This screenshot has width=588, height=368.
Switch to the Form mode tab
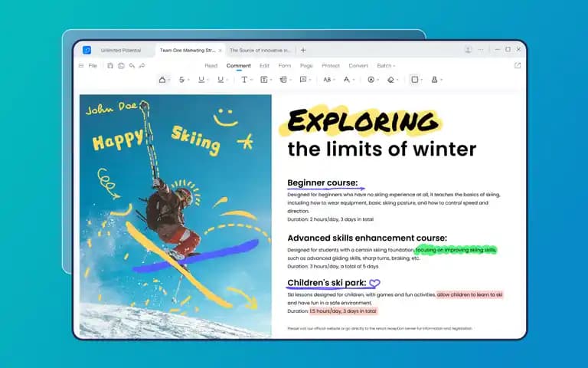(285, 66)
